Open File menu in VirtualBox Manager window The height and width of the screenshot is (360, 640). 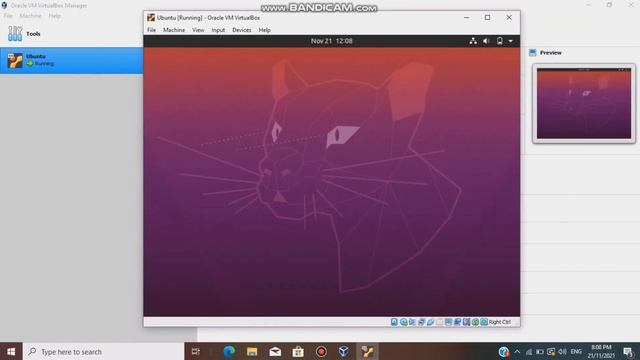tap(8, 16)
